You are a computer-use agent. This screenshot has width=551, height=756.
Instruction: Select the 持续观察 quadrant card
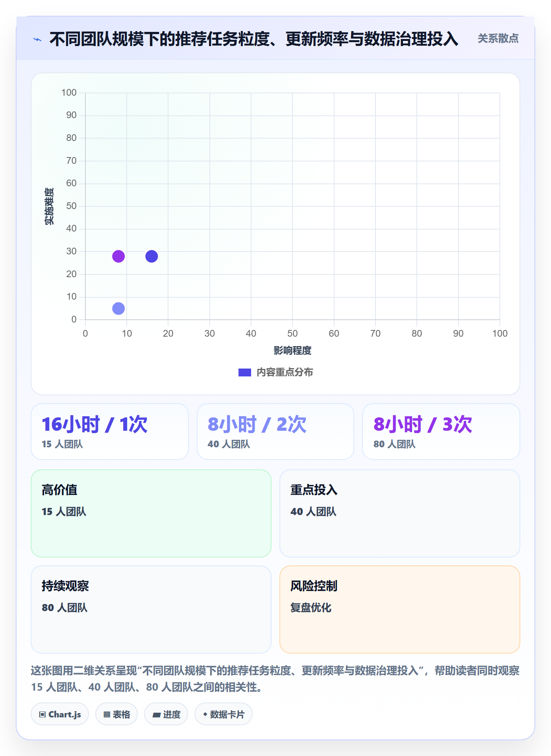pos(151,610)
